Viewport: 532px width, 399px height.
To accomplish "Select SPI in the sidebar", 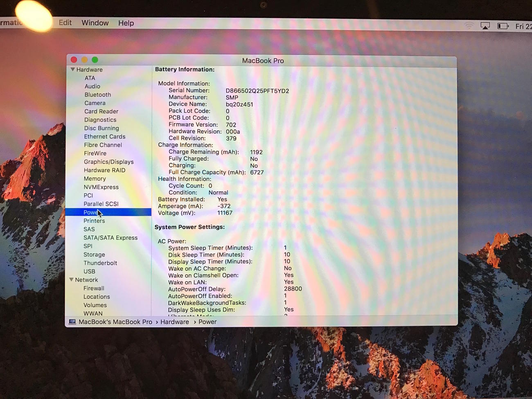I will pos(88,246).
